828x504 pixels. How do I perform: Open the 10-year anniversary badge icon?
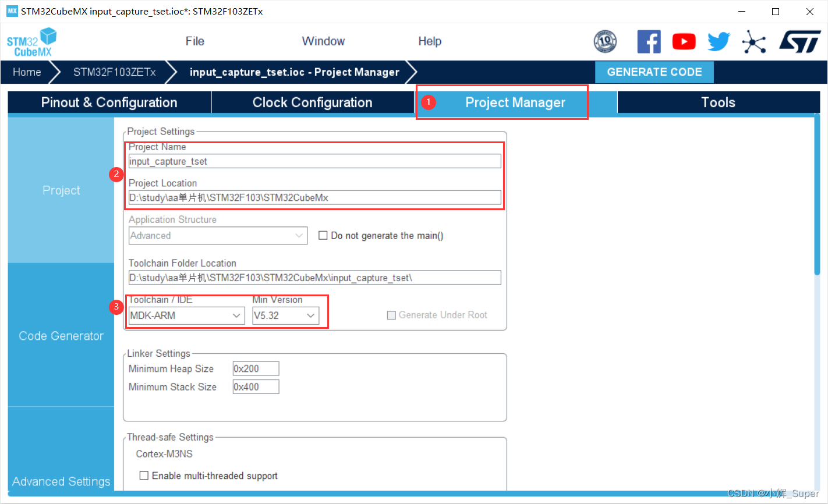coord(605,41)
